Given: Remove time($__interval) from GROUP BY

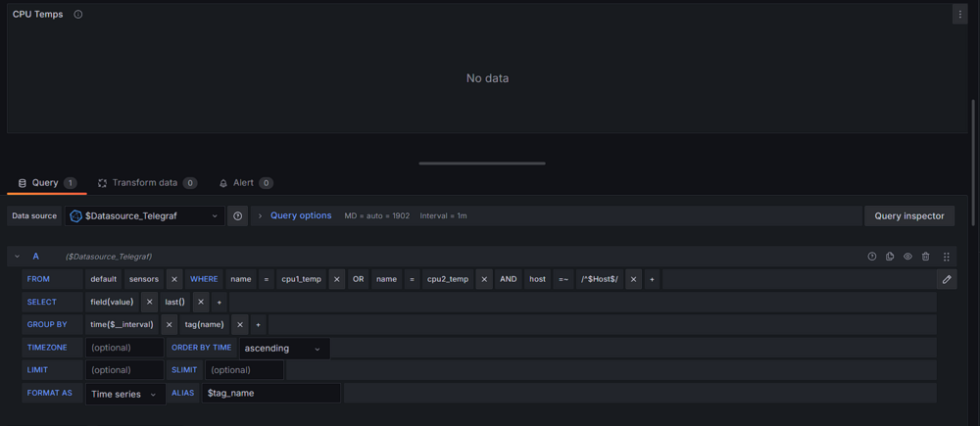Looking at the screenshot, I should (x=169, y=325).
